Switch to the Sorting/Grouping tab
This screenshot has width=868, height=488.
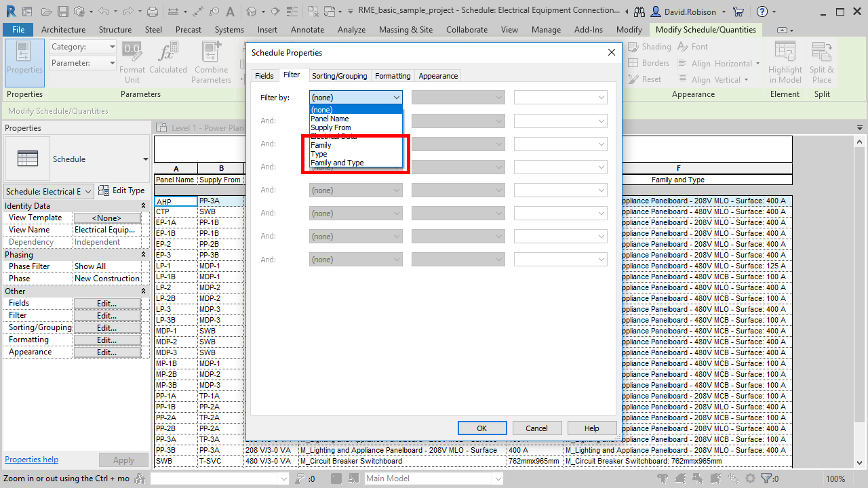click(x=339, y=75)
